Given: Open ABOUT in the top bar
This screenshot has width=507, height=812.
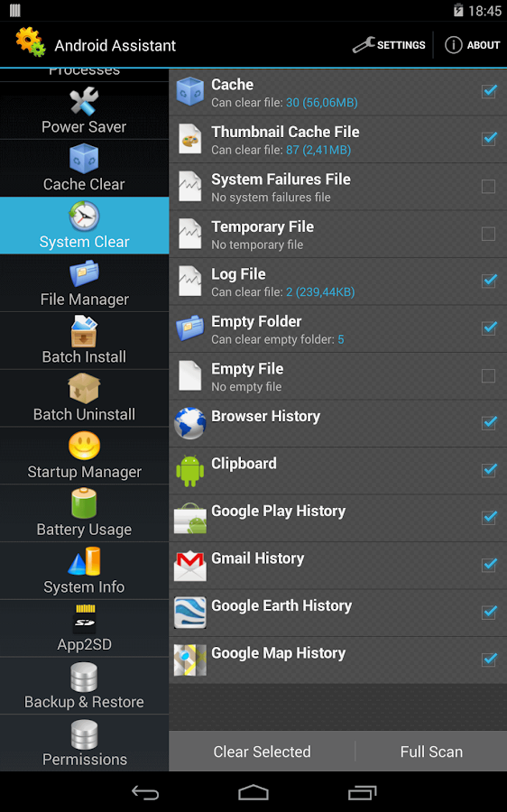Looking at the screenshot, I should (x=473, y=45).
